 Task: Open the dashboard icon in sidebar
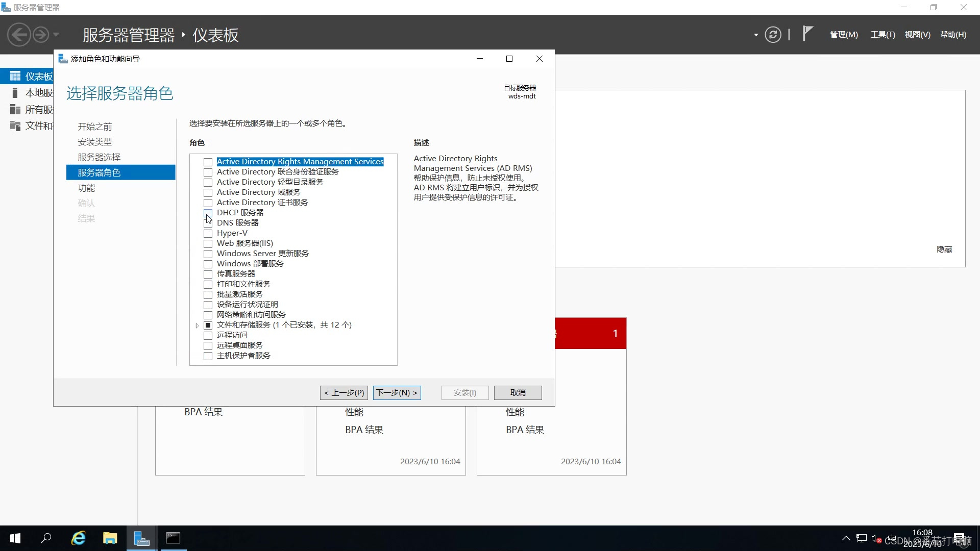click(x=15, y=76)
